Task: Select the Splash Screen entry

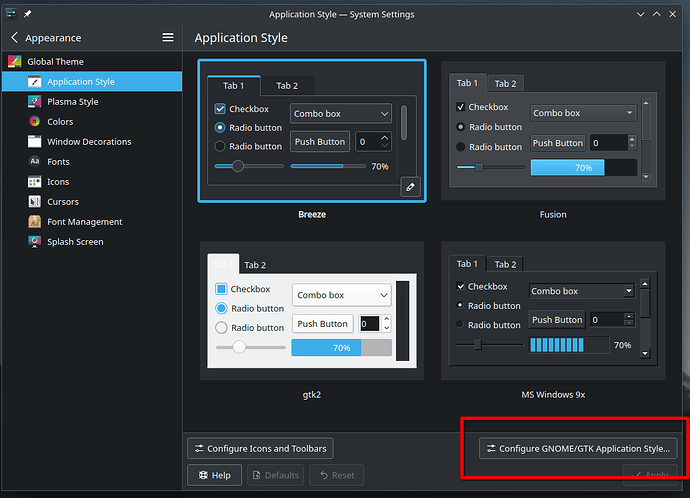Action: 74,242
